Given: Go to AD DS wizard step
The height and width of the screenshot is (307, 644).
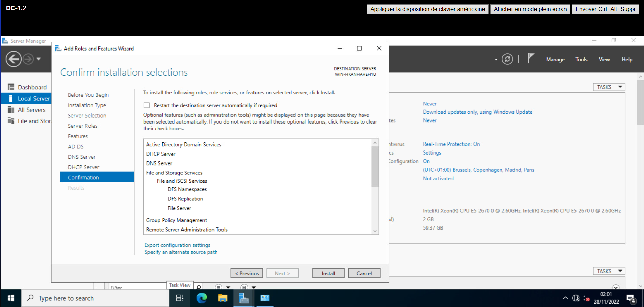Looking at the screenshot, I should point(76,146).
